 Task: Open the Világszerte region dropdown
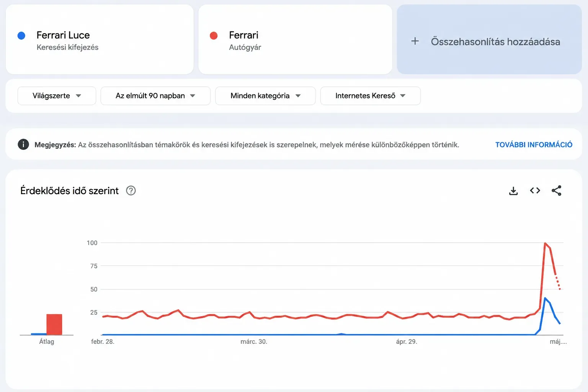[x=57, y=96]
